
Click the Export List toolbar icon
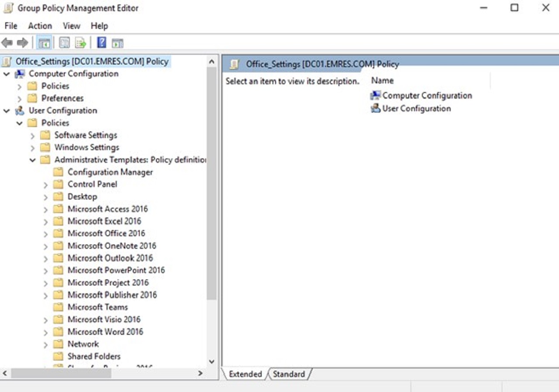[x=80, y=43]
